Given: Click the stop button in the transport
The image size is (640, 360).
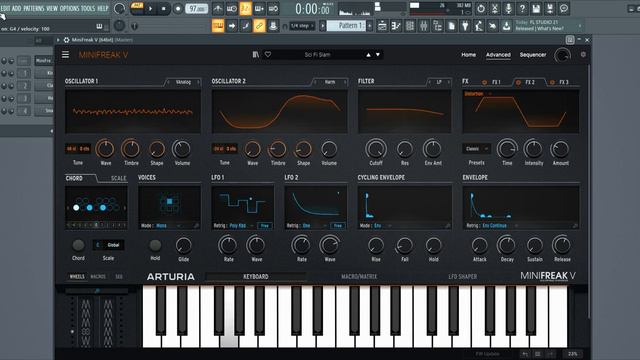Looking at the screenshot, I should click(x=164, y=8).
